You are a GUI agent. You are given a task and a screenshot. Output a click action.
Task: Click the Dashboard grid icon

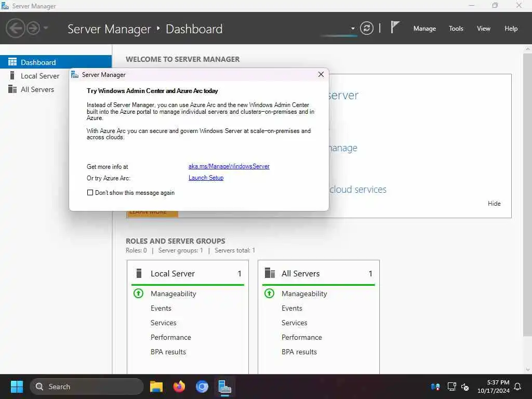pos(12,62)
